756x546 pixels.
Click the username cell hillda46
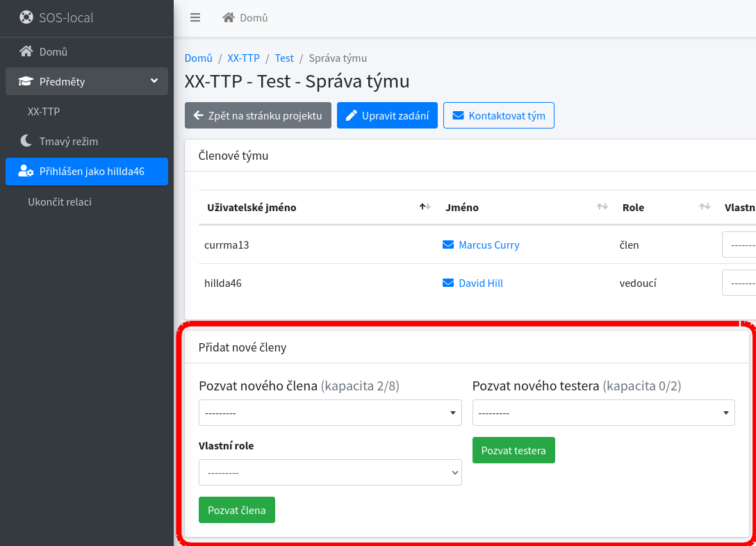[223, 283]
